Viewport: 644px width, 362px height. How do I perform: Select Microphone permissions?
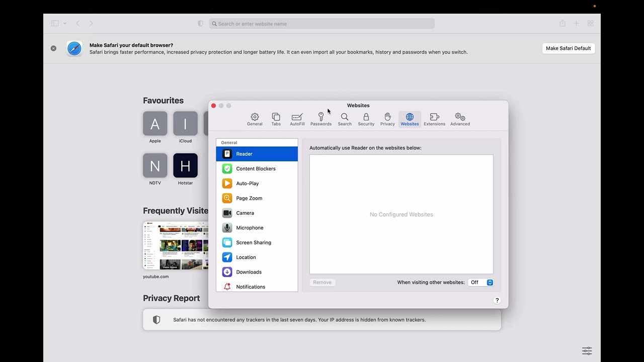(x=257, y=228)
